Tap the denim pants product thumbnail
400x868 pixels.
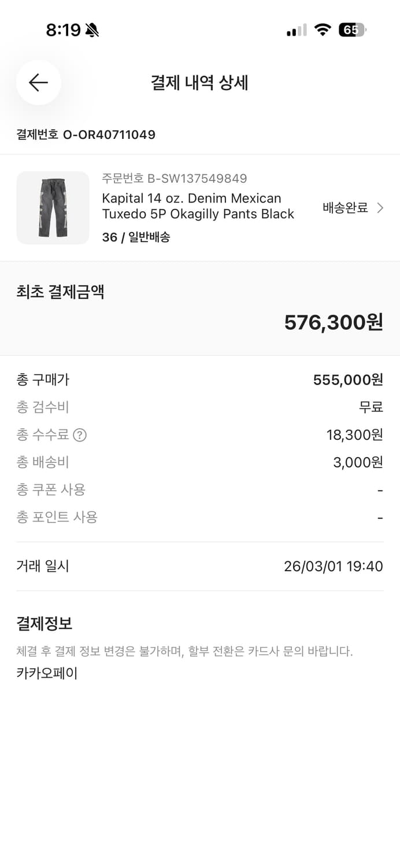[x=53, y=208]
